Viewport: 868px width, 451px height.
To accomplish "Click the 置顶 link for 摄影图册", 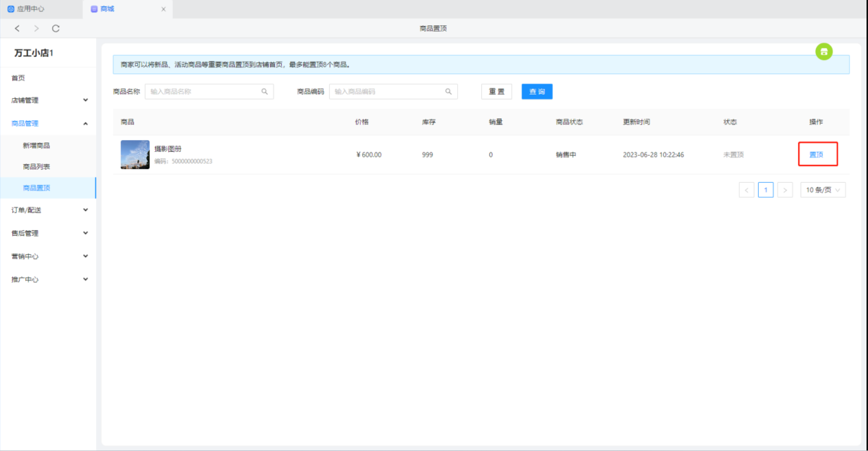I will pyautogui.click(x=816, y=154).
